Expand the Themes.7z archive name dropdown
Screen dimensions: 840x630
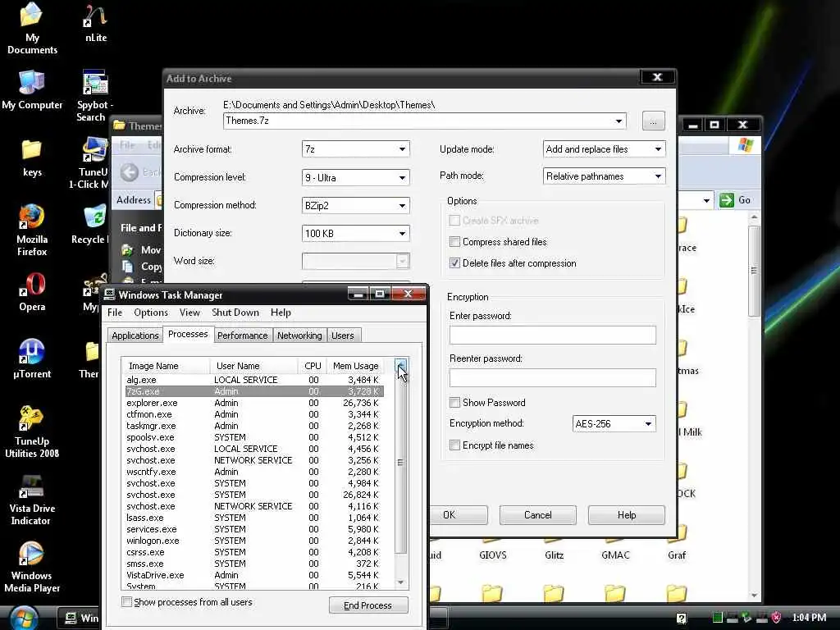coord(619,121)
